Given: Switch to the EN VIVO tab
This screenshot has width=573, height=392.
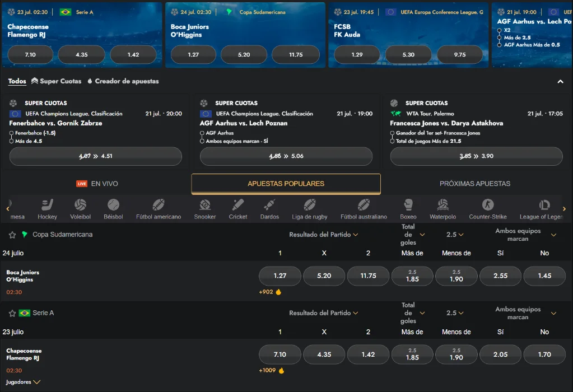Looking at the screenshot, I should click(x=97, y=184).
